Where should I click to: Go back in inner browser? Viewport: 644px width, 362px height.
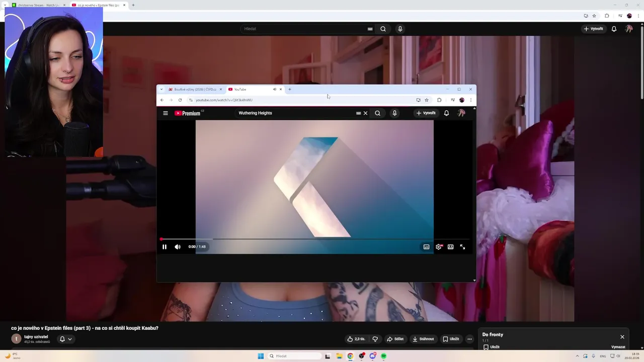click(x=162, y=100)
